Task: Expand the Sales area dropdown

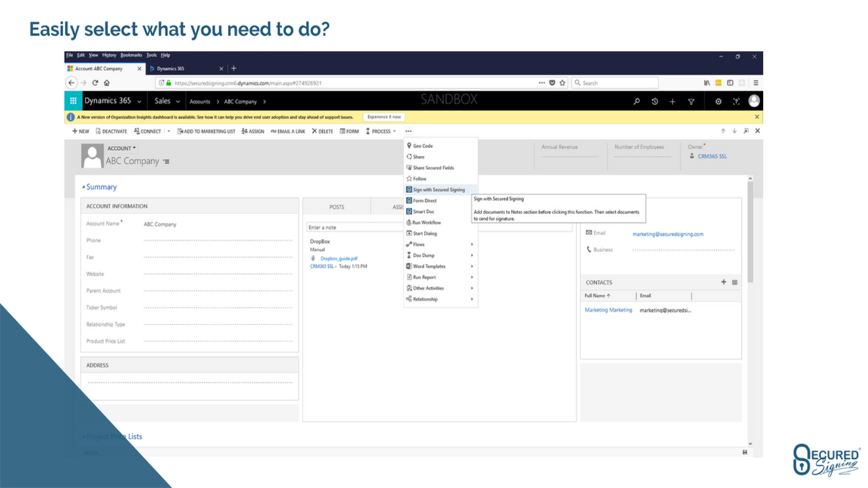Action: (178, 101)
